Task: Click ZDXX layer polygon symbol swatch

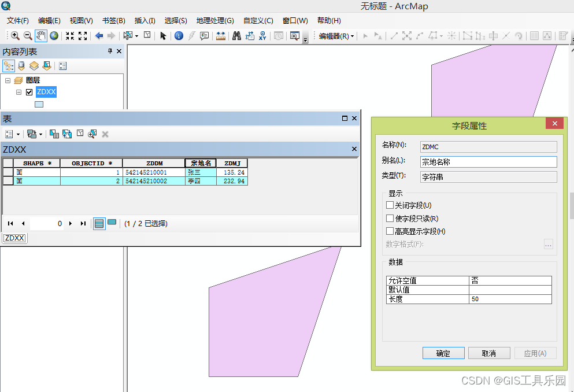Action: click(x=39, y=104)
